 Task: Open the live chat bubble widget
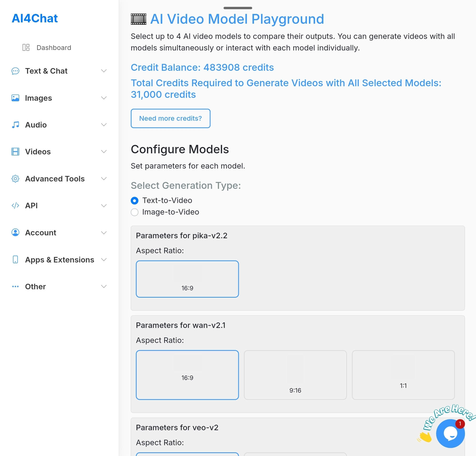450,433
